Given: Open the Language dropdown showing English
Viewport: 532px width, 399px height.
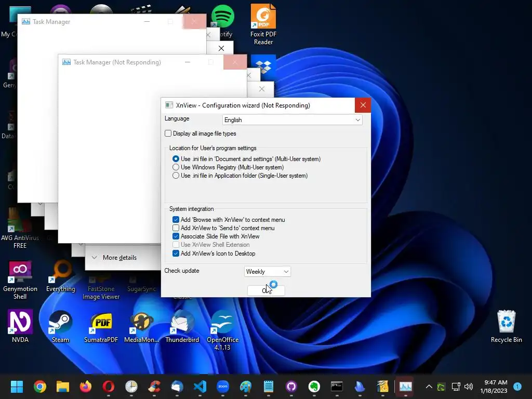Looking at the screenshot, I should coord(292,120).
